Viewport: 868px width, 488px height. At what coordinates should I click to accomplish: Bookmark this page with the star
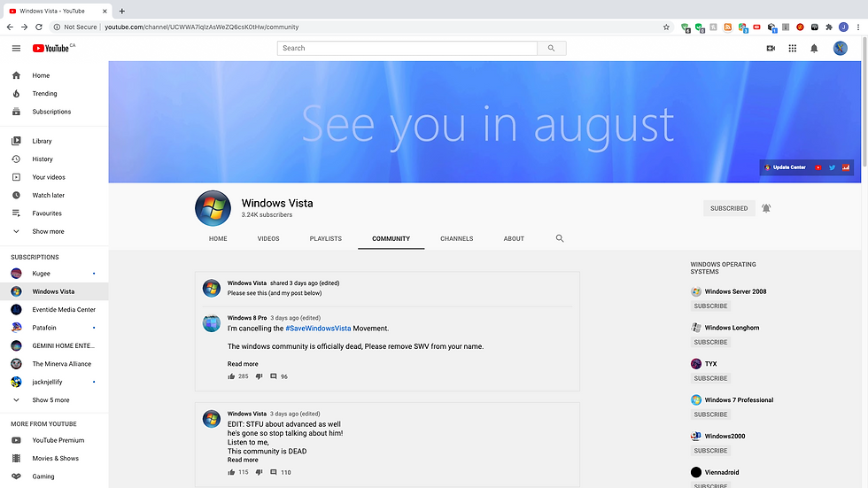click(666, 27)
